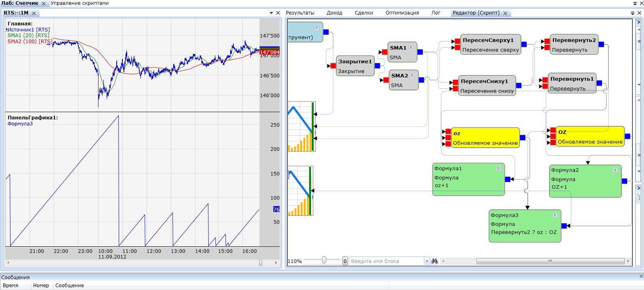Screen dimensions: 644x290
Task: Expand the Формула2 block chevron
Action: (615, 170)
